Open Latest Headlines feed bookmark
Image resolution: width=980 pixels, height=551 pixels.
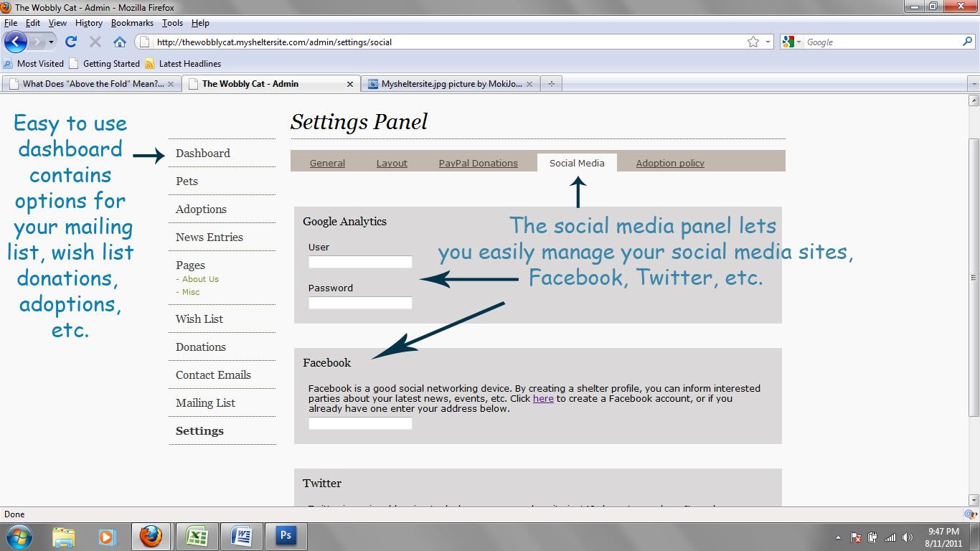[183, 64]
